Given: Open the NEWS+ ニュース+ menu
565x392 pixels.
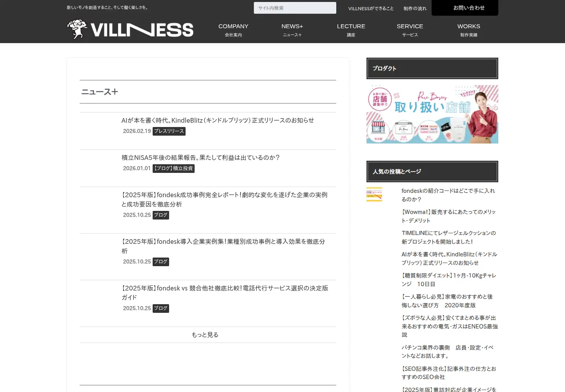Looking at the screenshot, I should 292,30.
